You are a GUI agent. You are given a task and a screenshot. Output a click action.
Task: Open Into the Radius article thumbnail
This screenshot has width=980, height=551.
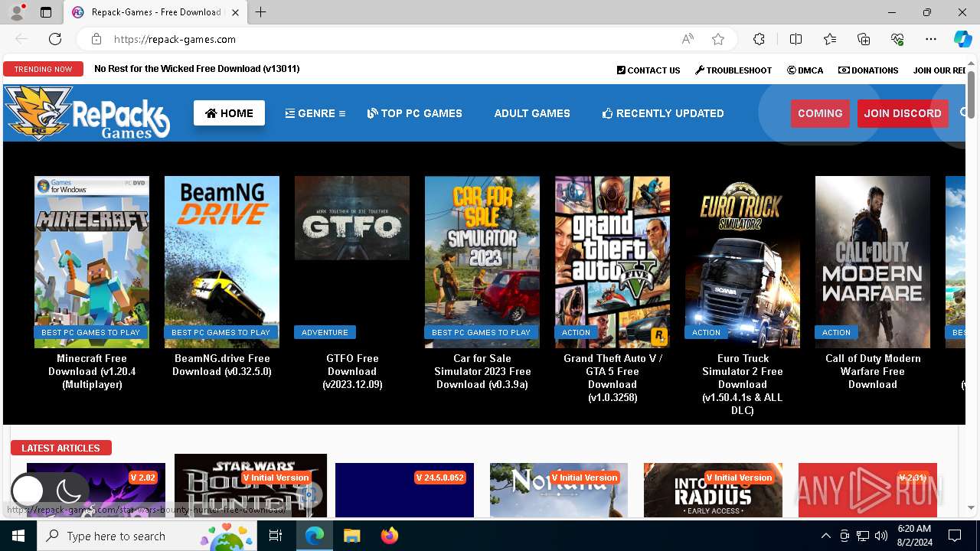713,490
